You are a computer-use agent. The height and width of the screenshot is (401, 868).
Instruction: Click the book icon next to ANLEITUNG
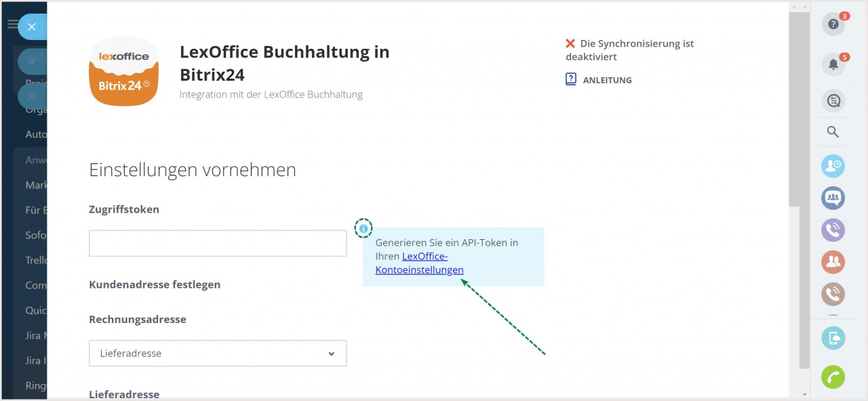571,79
